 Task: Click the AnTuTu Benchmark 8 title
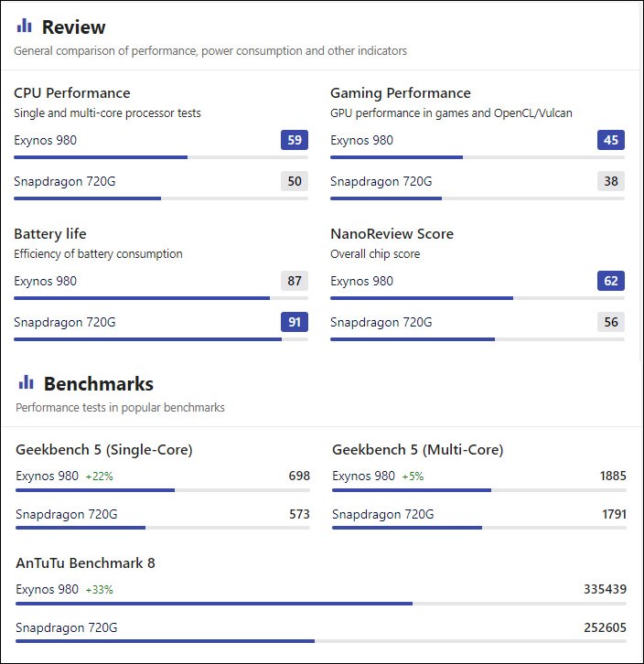click(x=86, y=563)
